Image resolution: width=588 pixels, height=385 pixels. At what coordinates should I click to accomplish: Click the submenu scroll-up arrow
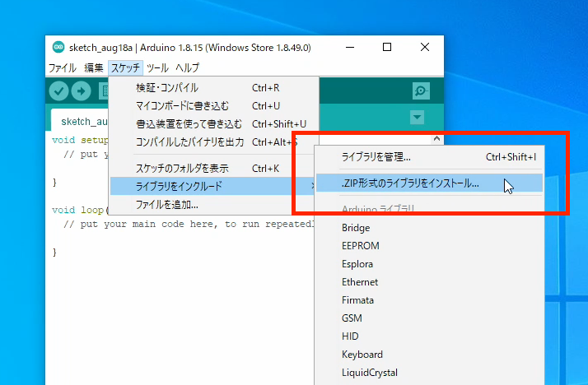click(x=436, y=138)
